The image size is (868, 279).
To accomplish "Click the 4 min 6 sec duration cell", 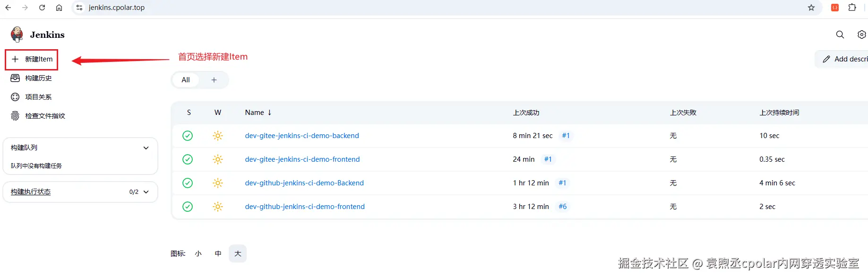I will coord(777,183).
